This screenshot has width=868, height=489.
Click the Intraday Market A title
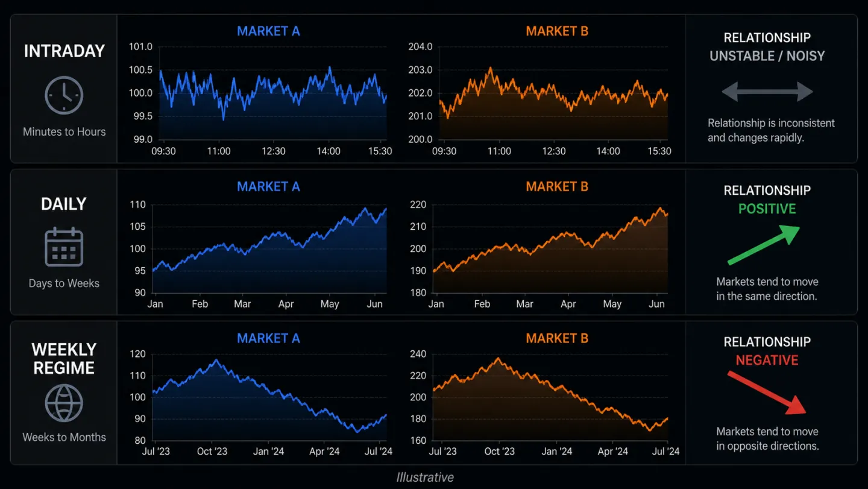pos(268,31)
